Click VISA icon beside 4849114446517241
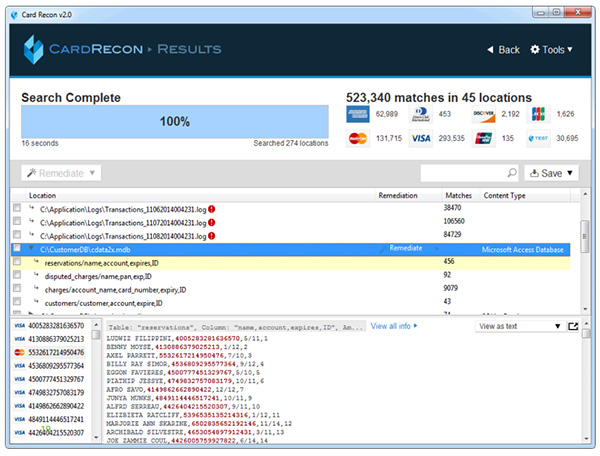Viewport: 600px width, 456px height. point(19,419)
